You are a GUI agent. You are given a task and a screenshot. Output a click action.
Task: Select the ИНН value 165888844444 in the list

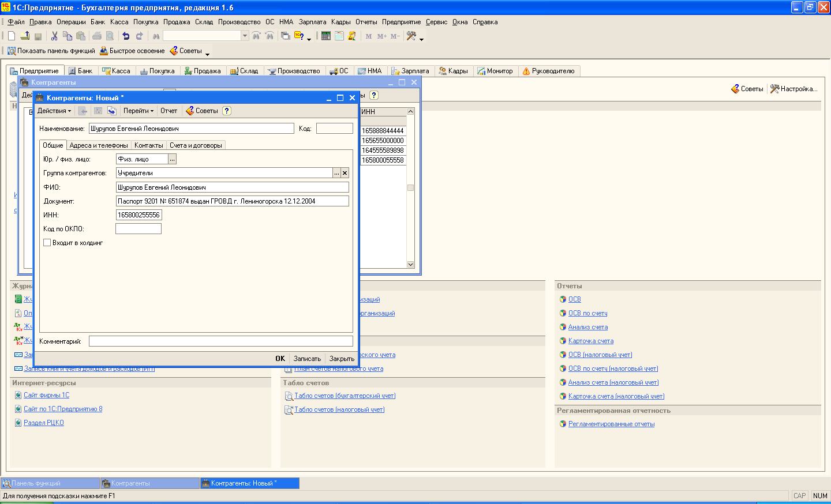pos(383,131)
